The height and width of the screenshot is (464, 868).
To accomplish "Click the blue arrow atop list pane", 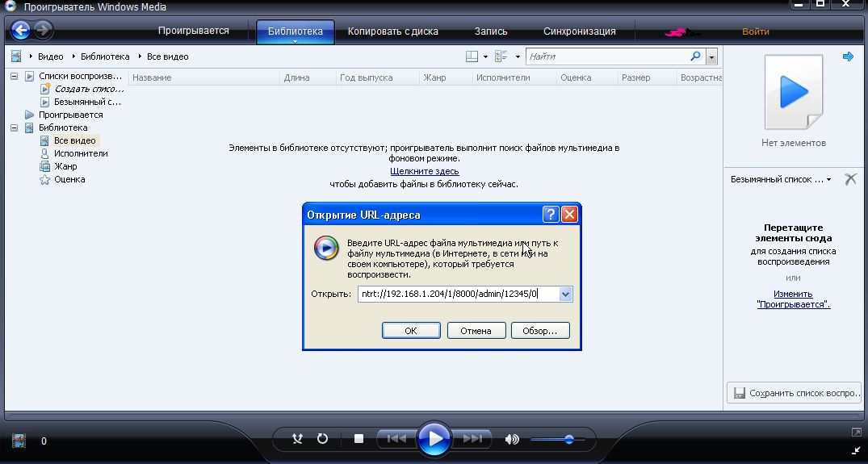I will click(848, 56).
